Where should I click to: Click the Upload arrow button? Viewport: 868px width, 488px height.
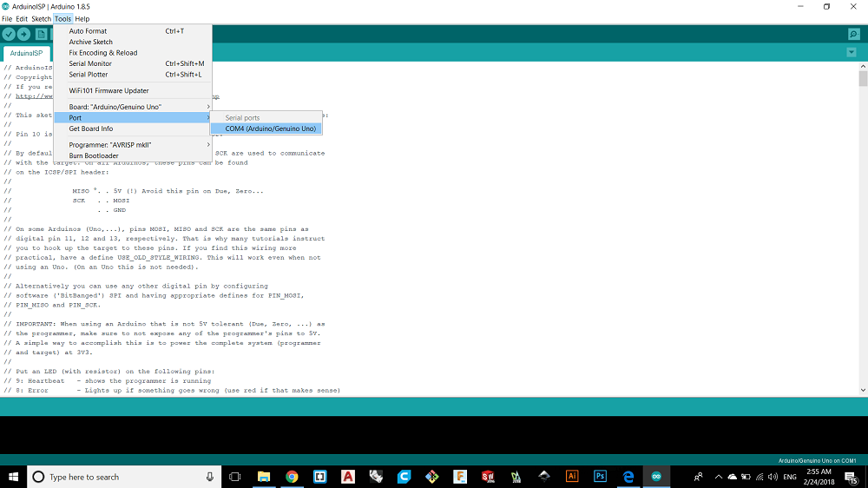click(23, 35)
